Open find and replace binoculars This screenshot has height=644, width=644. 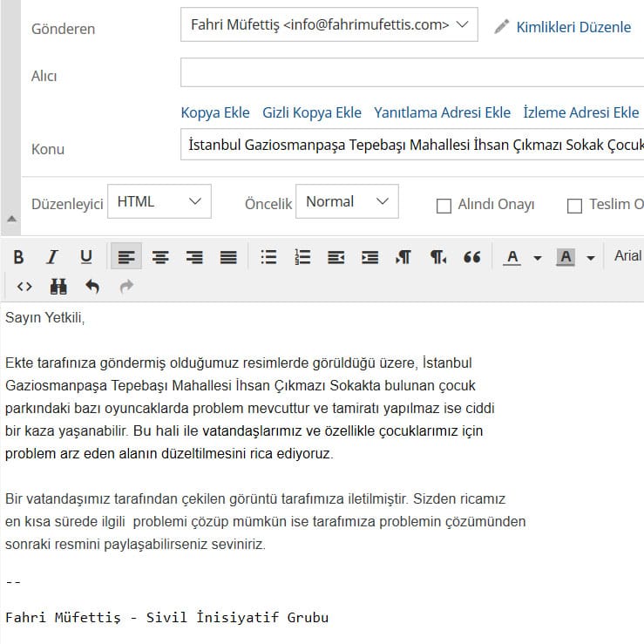[x=58, y=286]
